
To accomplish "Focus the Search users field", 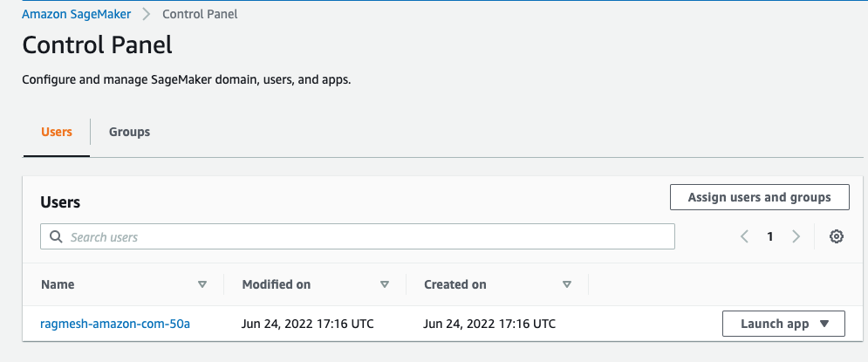I will click(366, 236).
